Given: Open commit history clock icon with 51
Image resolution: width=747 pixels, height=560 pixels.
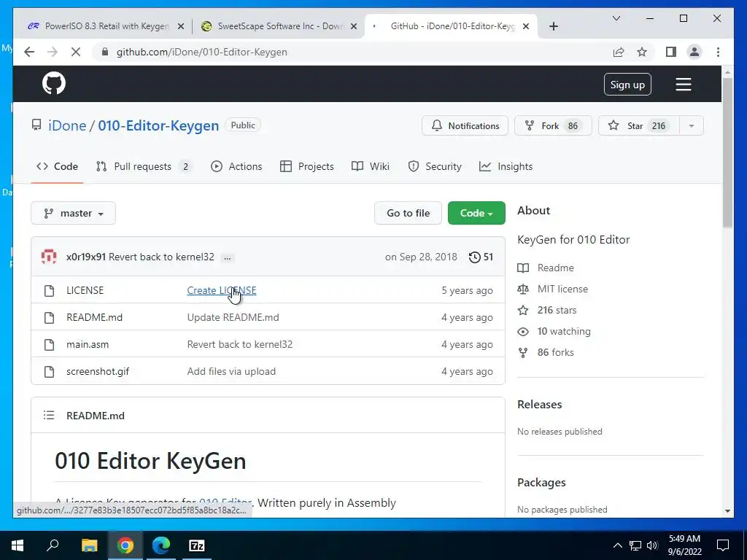Looking at the screenshot, I should pyautogui.click(x=481, y=257).
